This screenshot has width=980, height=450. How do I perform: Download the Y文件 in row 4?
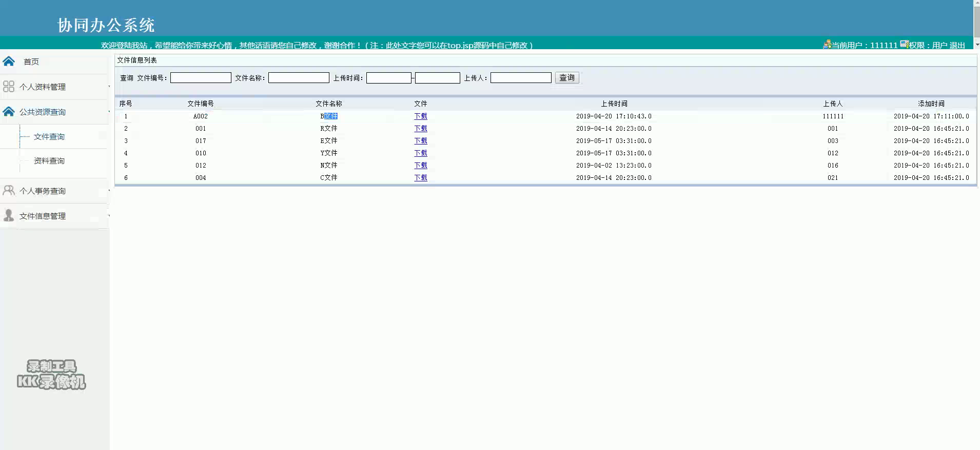421,153
